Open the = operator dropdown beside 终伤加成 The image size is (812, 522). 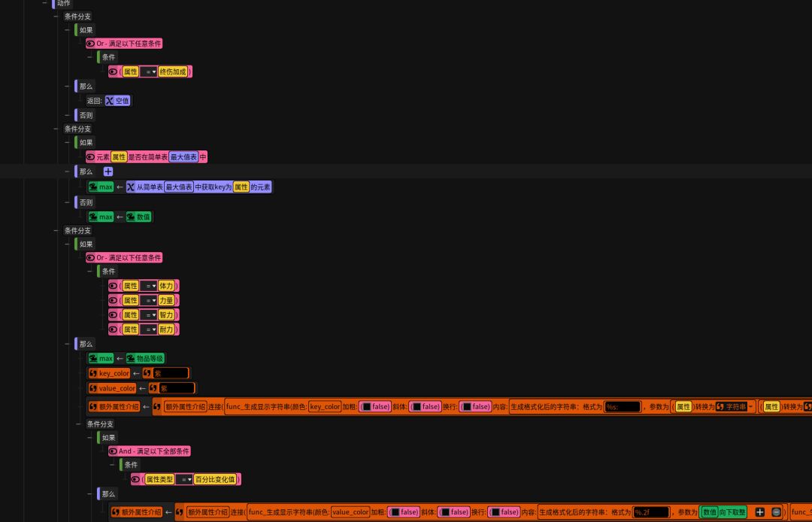click(148, 71)
